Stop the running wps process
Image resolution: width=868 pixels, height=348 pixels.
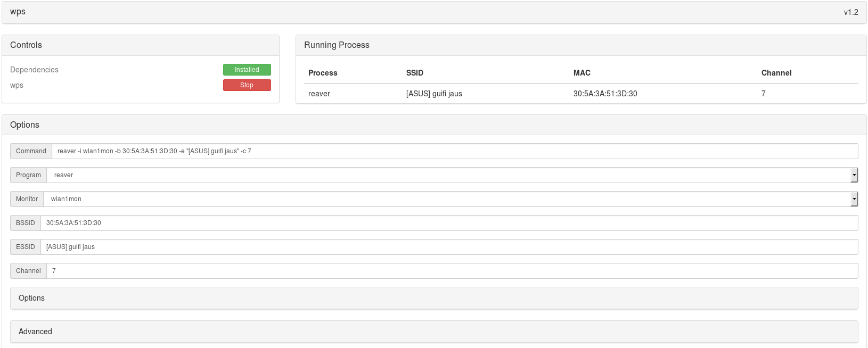(247, 85)
